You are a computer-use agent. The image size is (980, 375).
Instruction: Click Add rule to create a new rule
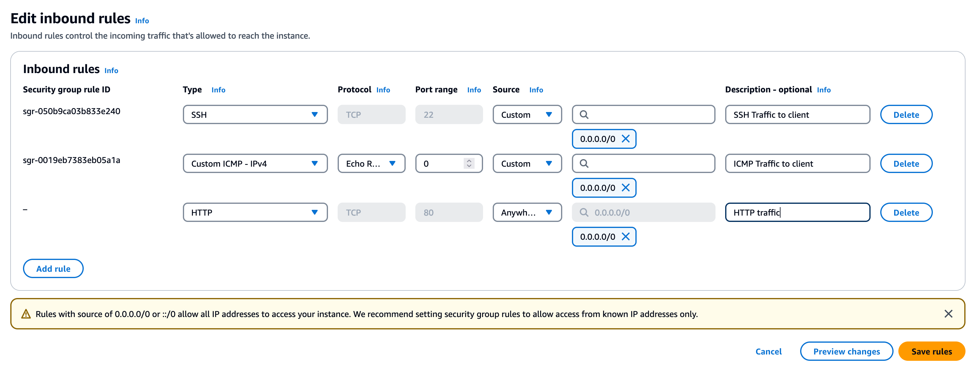click(53, 268)
